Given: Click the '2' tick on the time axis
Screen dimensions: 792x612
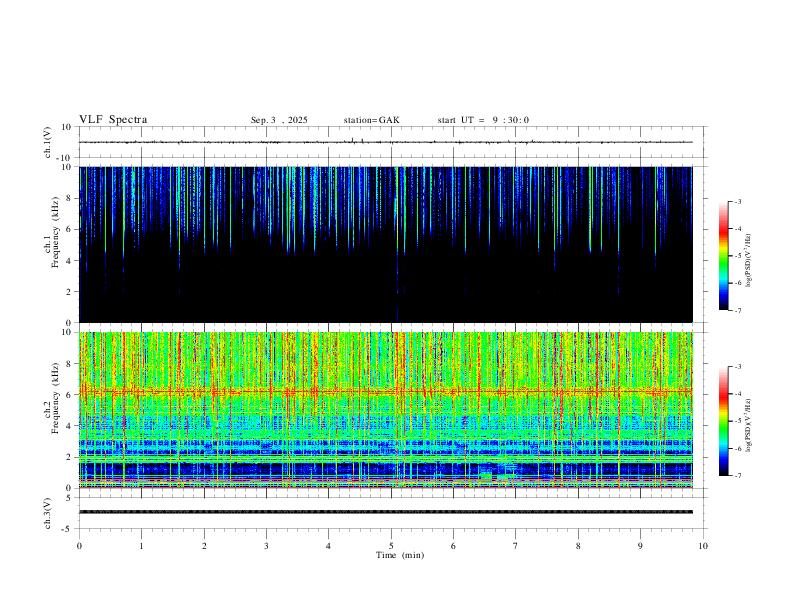Looking at the screenshot, I should tap(204, 546).
